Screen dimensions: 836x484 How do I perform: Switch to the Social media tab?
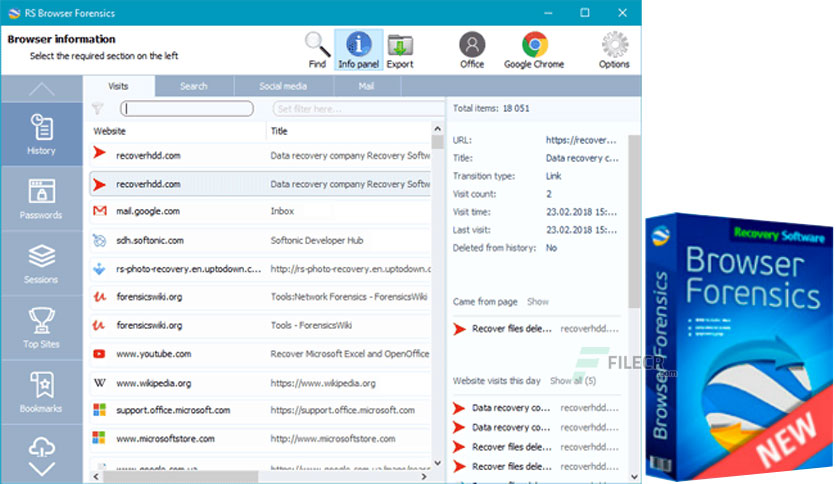point(283,86)
